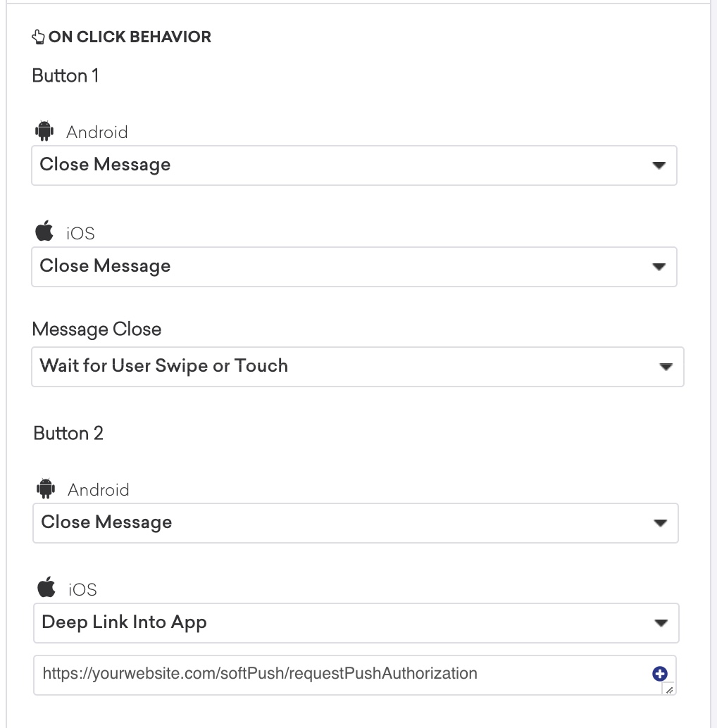Viewport: 717px width, 728px height.
Task: Open Button 1 Android Close Message dropdown
Action: tap(354, 165)
